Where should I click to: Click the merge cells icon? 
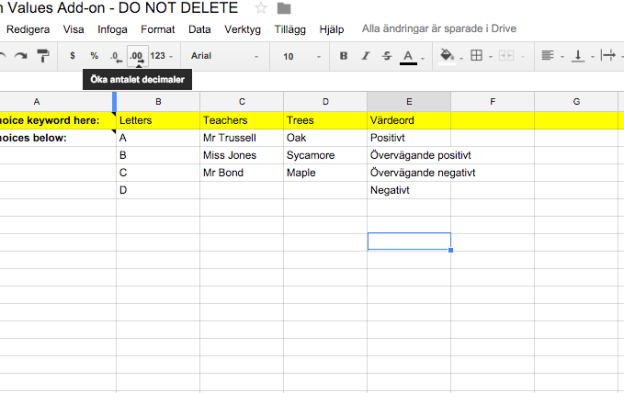point(506,55)
